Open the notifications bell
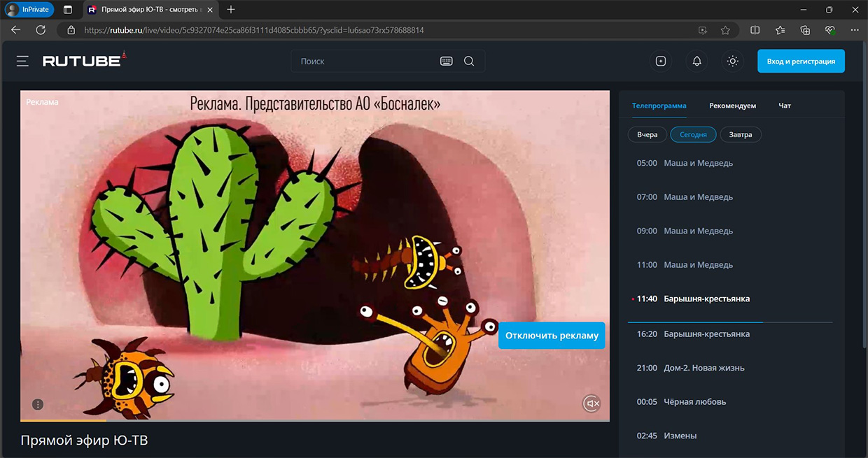 point(696,62)
